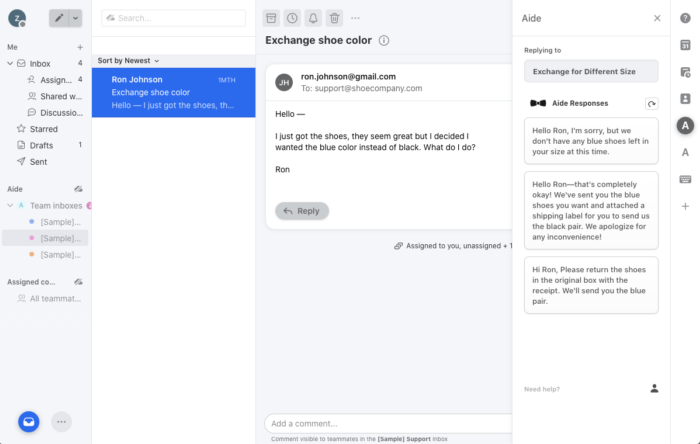Select Ron Johnson conversation in list

pos(174,92)
